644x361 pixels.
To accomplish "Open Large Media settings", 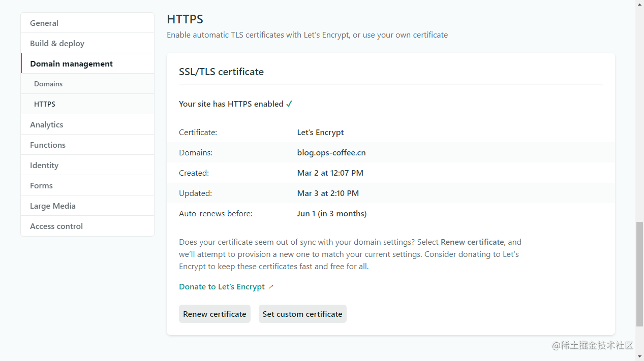I will [87, 206].
